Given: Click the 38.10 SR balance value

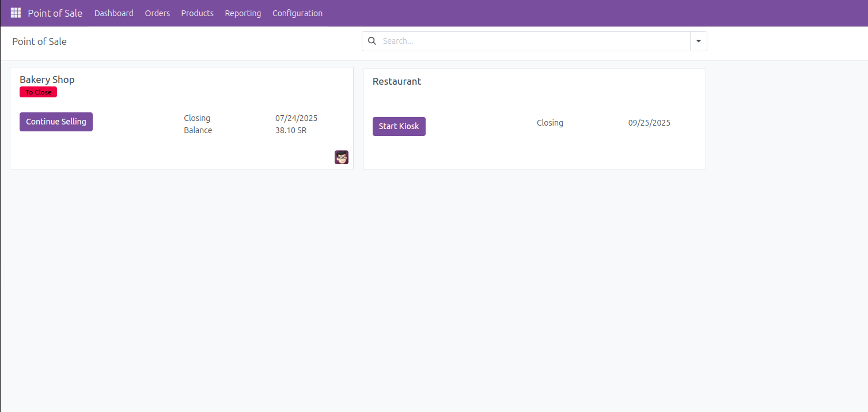Looking at the screenshot, I should (x=291, y=130).
